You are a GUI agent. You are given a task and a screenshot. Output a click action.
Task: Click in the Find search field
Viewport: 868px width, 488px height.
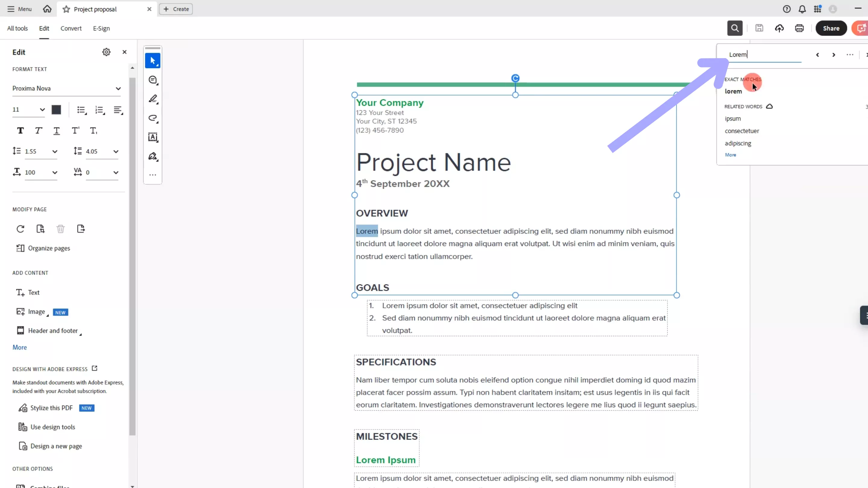point(765,55)
